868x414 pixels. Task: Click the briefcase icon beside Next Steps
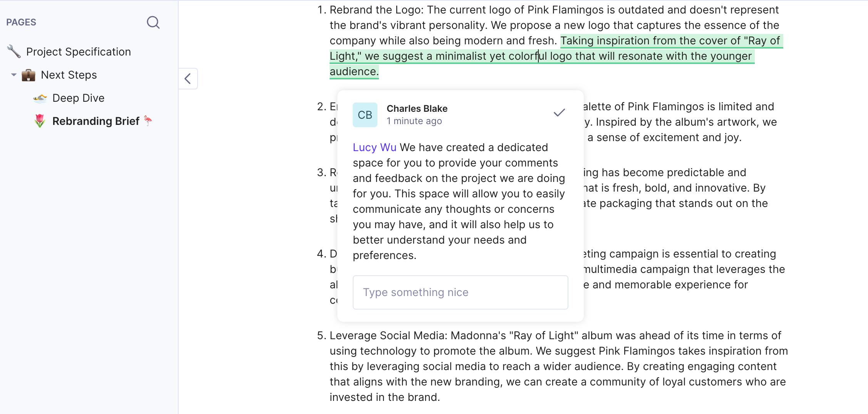click(x=28, y=75)
